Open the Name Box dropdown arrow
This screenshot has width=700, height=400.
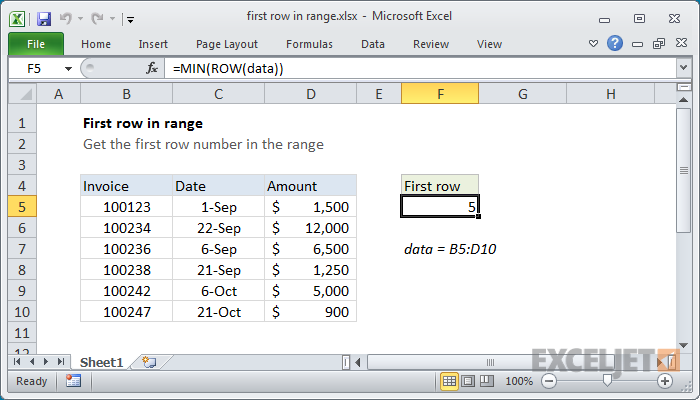pos(68,68)
